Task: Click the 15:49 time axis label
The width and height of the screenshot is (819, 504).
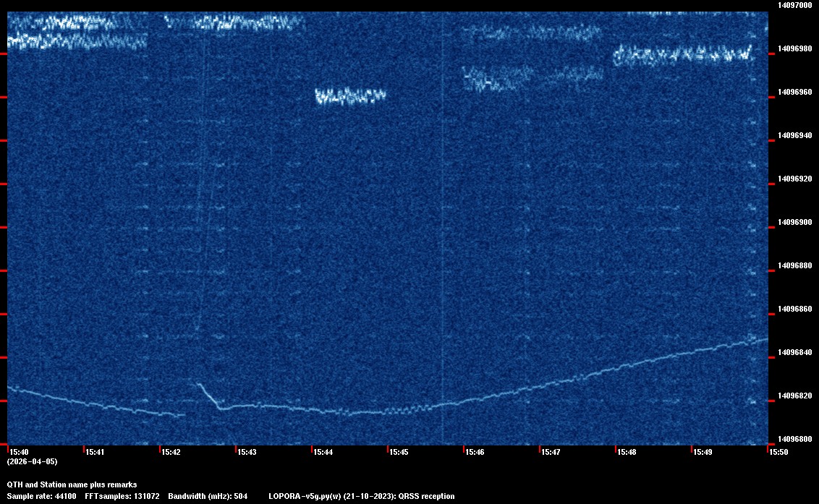Action: click(703, 452)
